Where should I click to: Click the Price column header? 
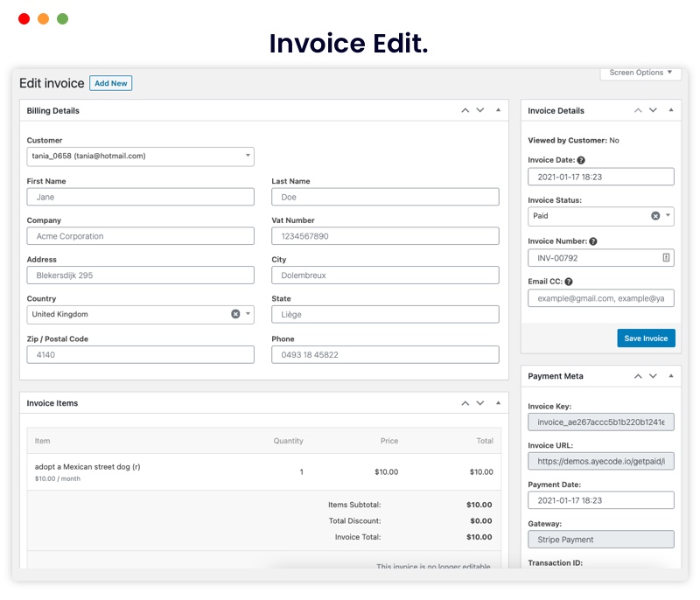click(x=389, y=441)
